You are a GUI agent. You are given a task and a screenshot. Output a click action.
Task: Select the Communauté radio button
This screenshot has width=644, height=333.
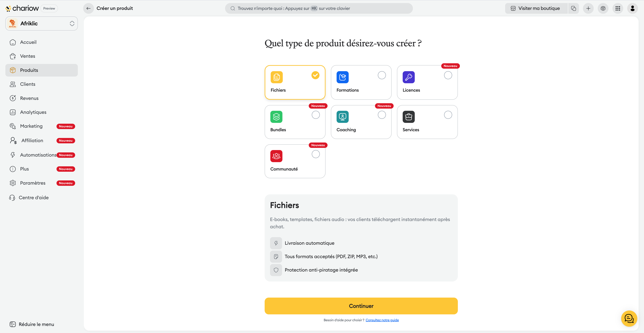click(x=315, y=154)
